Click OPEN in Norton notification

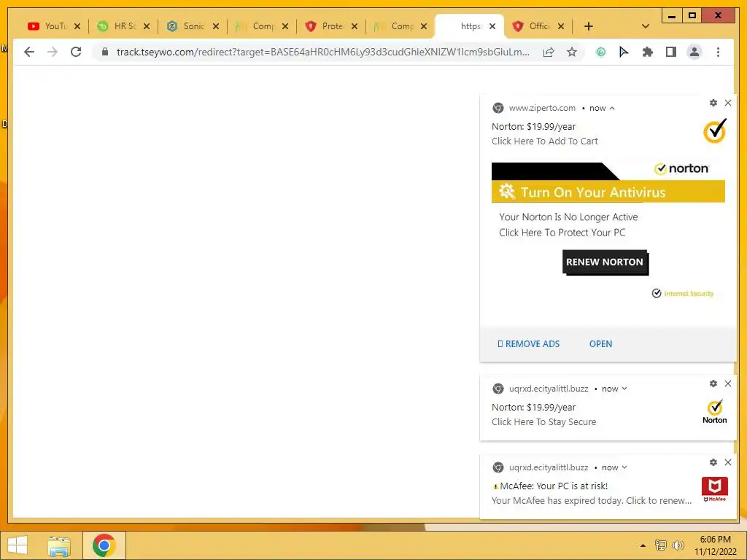point(601,344)
